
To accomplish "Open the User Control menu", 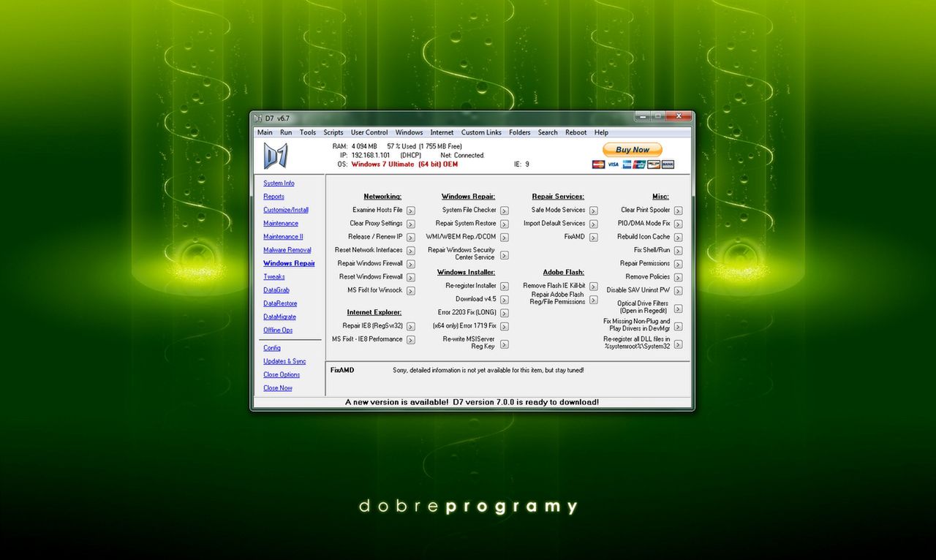I will tap(369, 132).
